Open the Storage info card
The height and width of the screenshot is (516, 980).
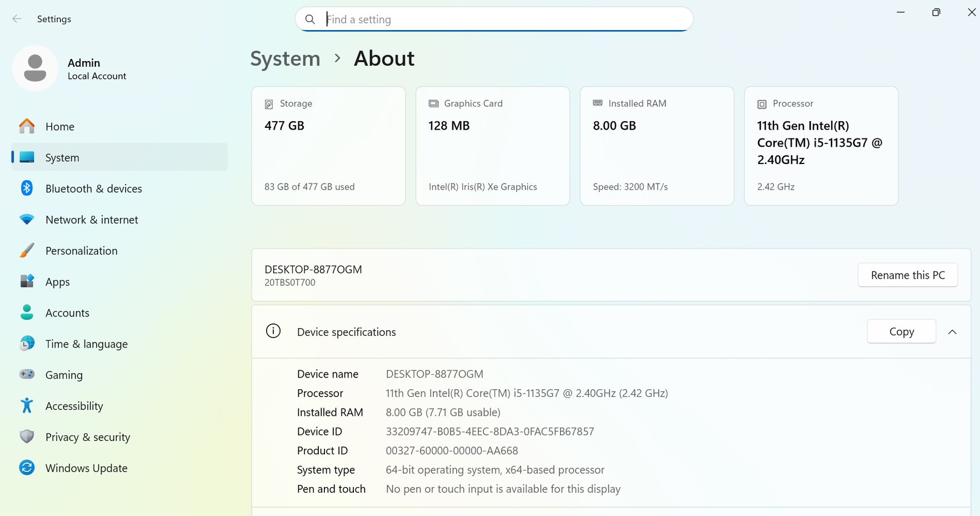click(328, 146)
